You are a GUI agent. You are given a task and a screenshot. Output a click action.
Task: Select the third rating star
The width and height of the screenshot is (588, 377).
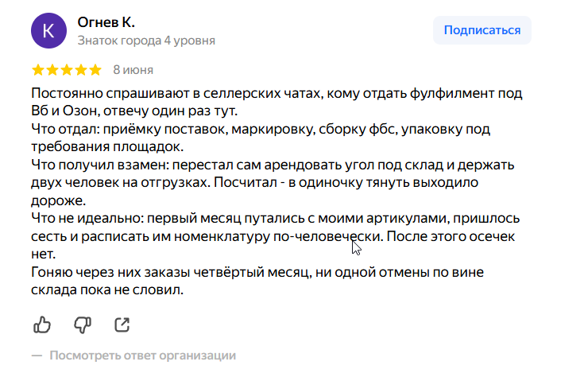point(67,70)
